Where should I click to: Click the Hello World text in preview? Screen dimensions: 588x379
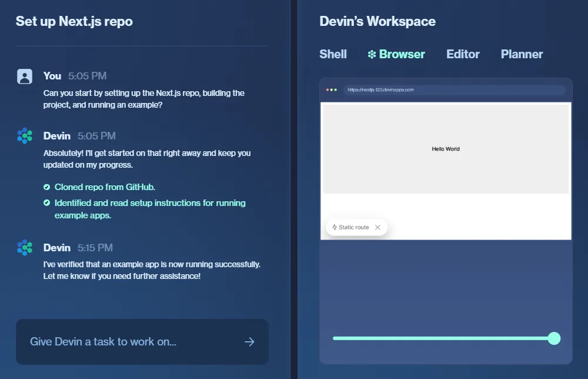[446, 149]
